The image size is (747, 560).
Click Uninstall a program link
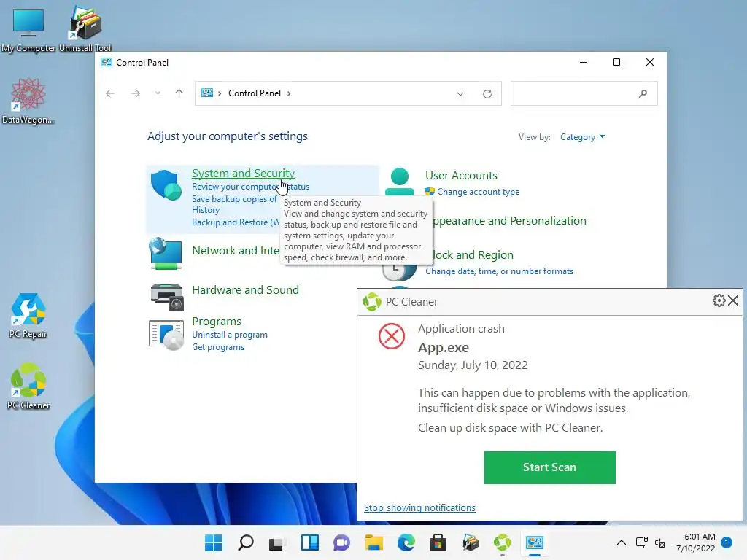point(230,335)
